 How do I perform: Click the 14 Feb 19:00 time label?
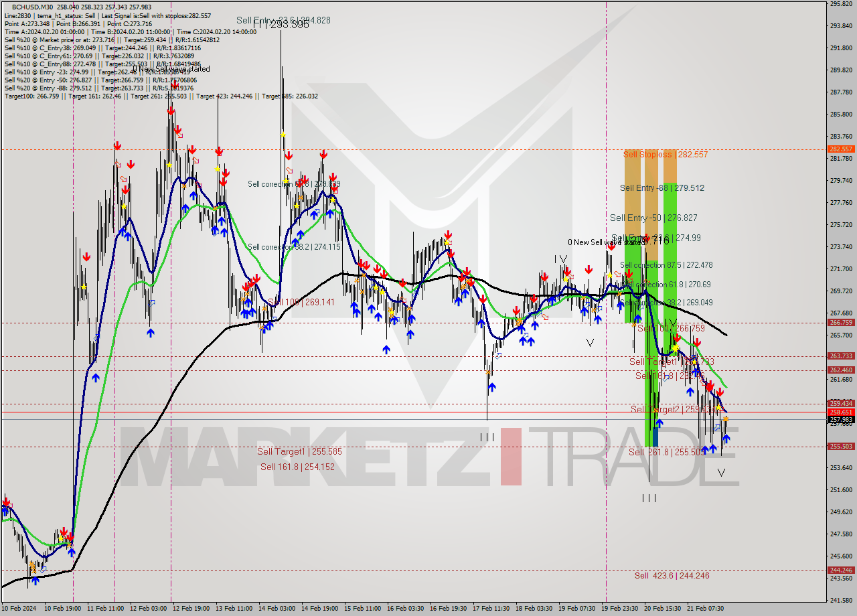(320, 609)
